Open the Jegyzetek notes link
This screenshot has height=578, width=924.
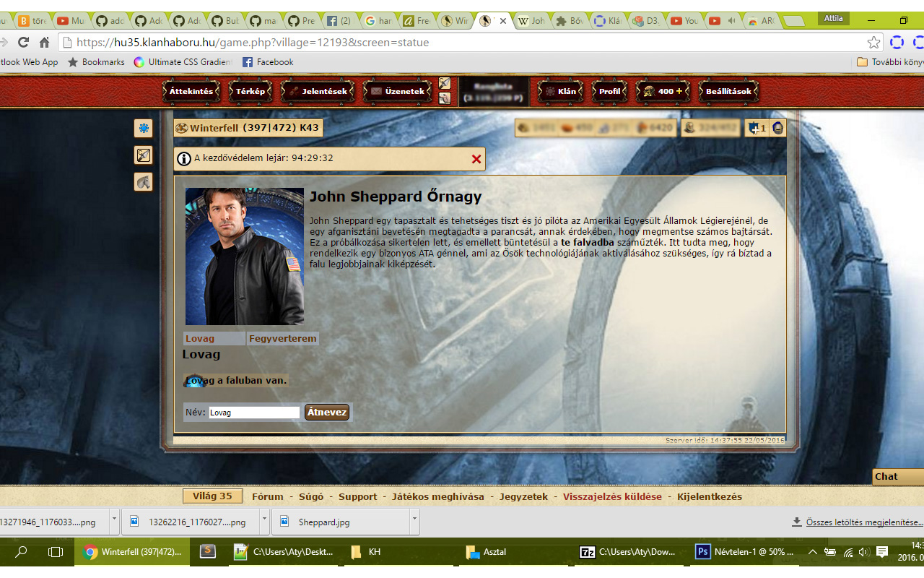point(524,497)
